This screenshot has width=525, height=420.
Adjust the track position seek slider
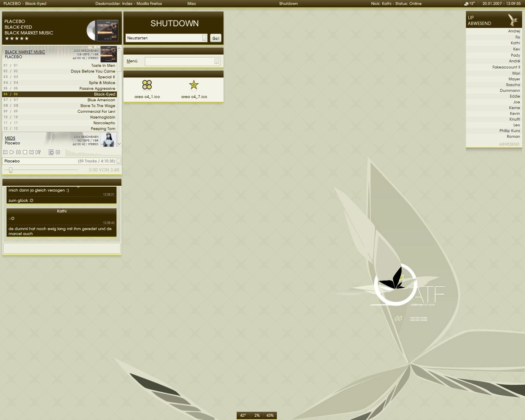[11, 170]
